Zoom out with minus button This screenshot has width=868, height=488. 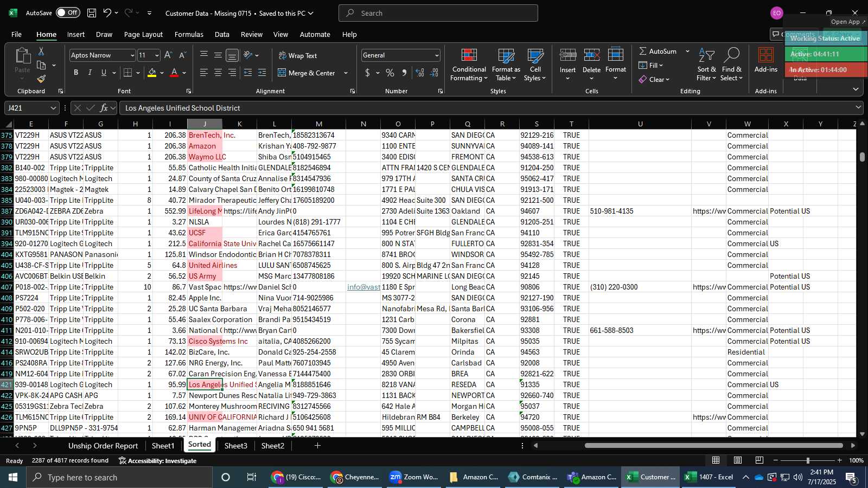tap(776, 460)
